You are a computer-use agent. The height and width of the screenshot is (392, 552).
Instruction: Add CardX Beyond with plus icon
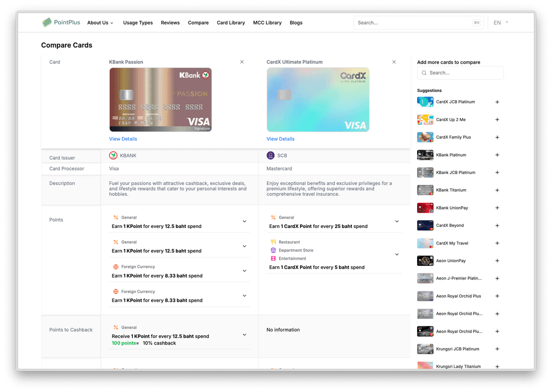497,225
